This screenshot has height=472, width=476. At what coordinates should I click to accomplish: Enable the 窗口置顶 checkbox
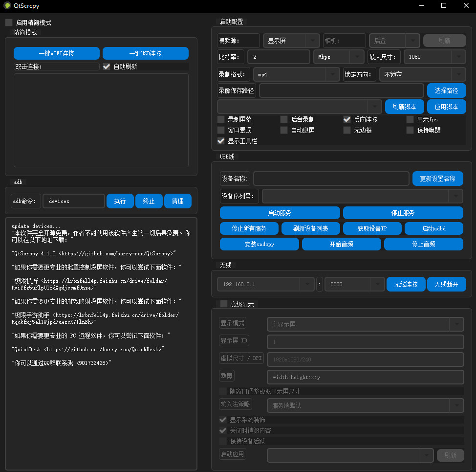click(221, 130)
